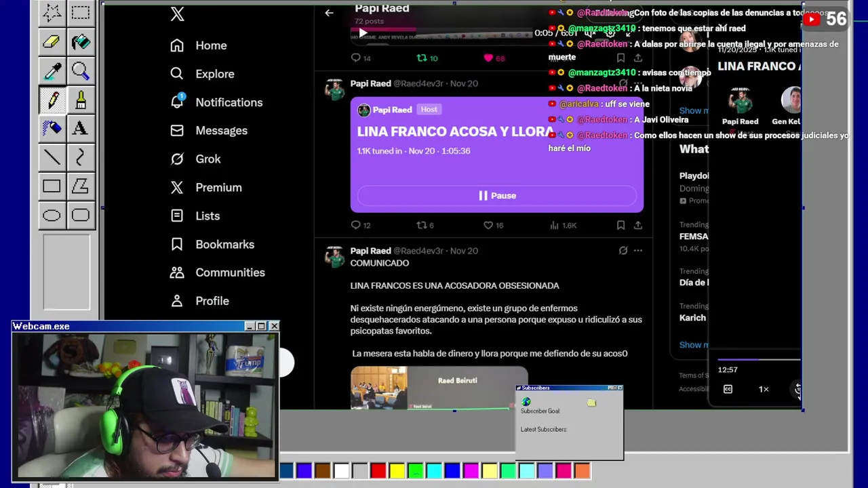This screenshot has width=868, height=488.
Task: Choose the Brush tool in Paint
Action: [81, 99]
